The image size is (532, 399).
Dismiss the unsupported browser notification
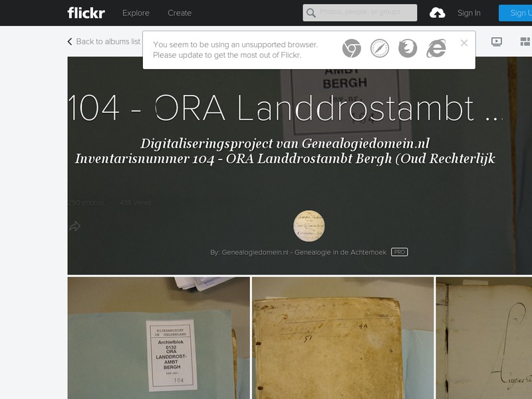click(465, 42)
